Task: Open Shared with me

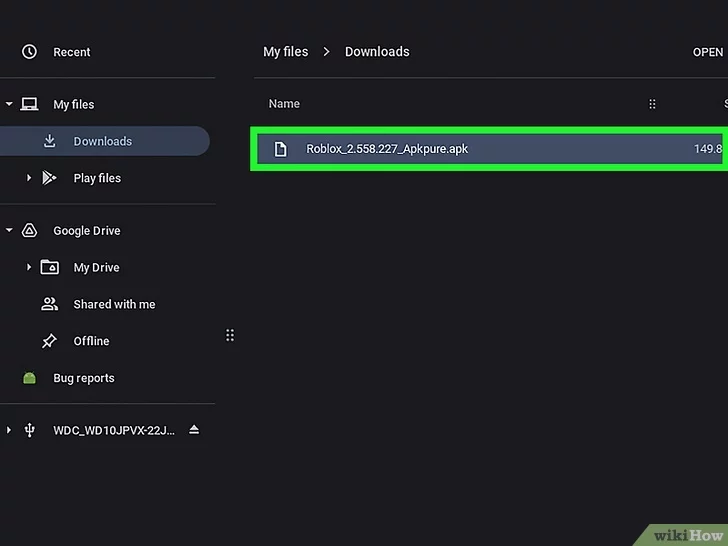Action: pyautogui.click(x=114, y=305)
